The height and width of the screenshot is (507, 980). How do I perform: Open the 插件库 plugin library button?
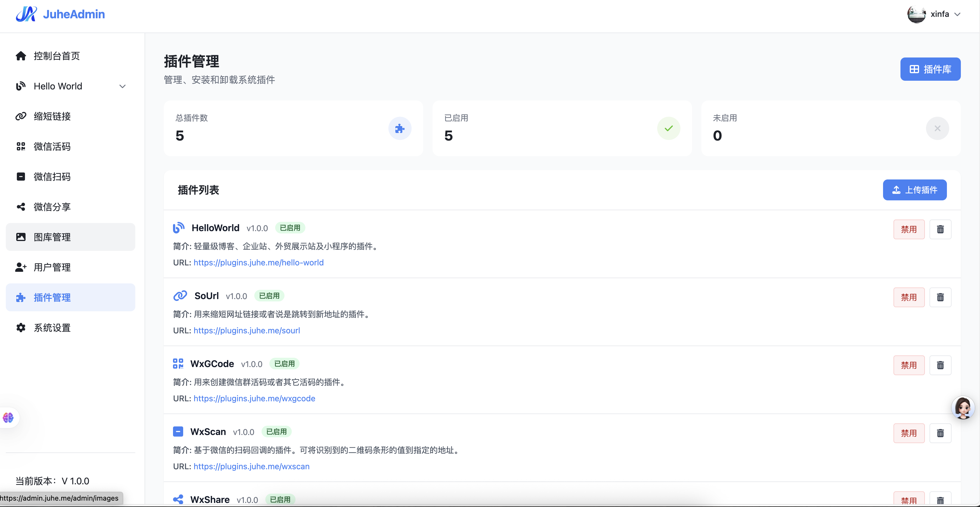[x=930, y=69]
